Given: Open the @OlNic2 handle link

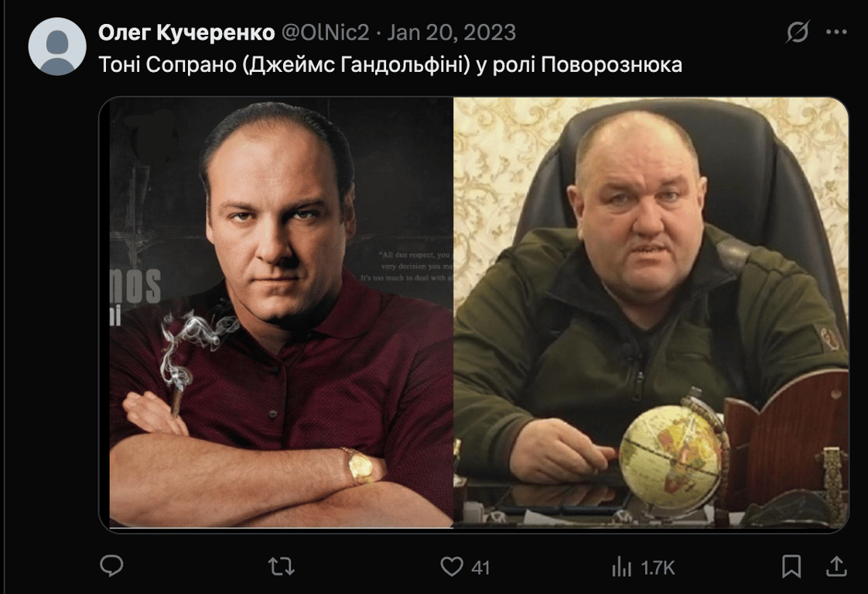Looking at the screenshot, I should (x=326, y=32).
